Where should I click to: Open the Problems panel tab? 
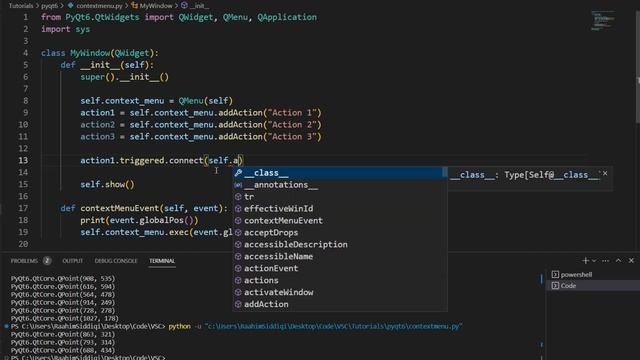pyautogui.click(x=24, y=261)
